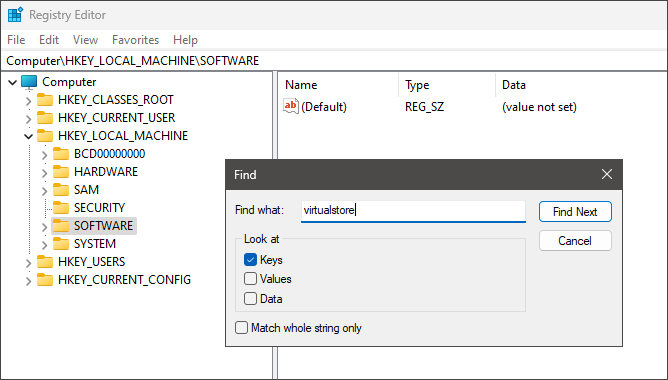
Task: Tick the Data checkbox
Action: coord(250,298)
